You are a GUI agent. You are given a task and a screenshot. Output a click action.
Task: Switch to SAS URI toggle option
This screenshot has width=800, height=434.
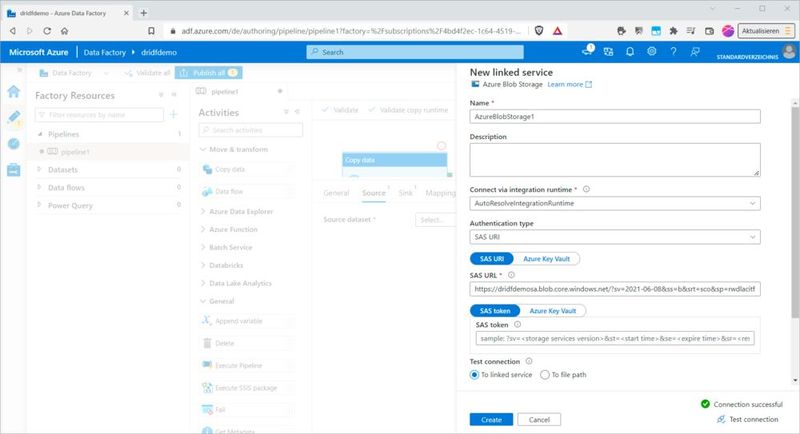point(492,259)
